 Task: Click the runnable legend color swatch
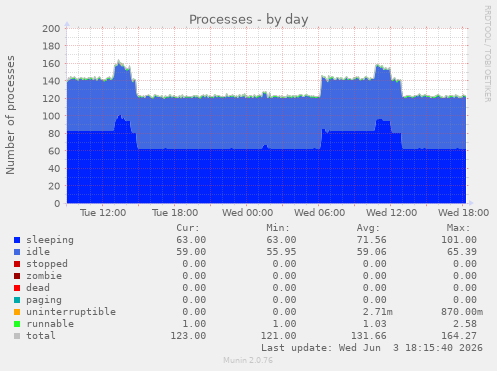tap(17, 324)
